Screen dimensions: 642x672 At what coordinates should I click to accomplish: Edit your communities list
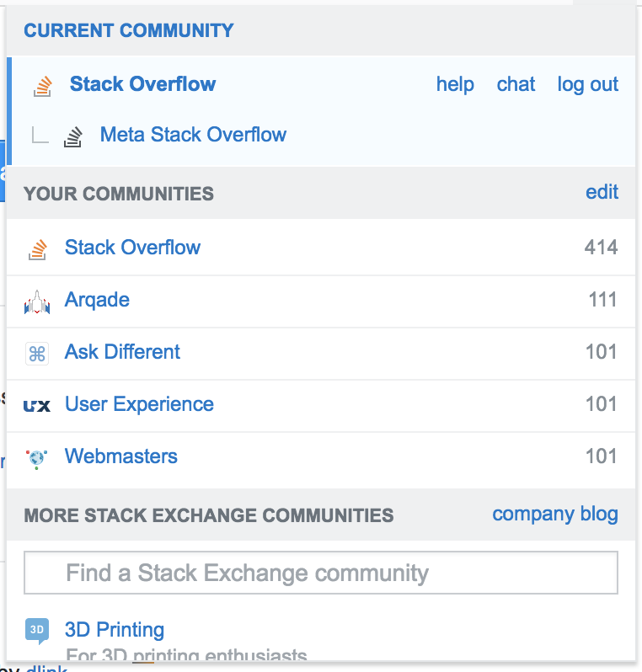(602, 191)
